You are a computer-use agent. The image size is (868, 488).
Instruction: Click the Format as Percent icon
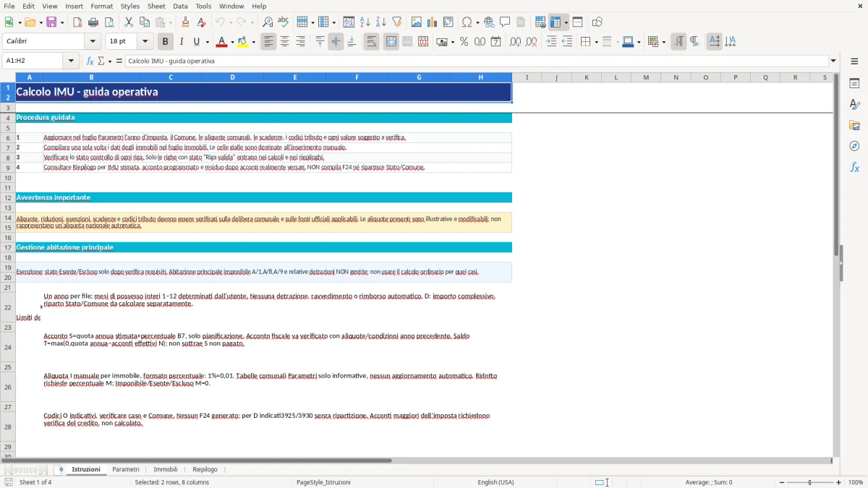pyautogui.click(x=464, y=42)
